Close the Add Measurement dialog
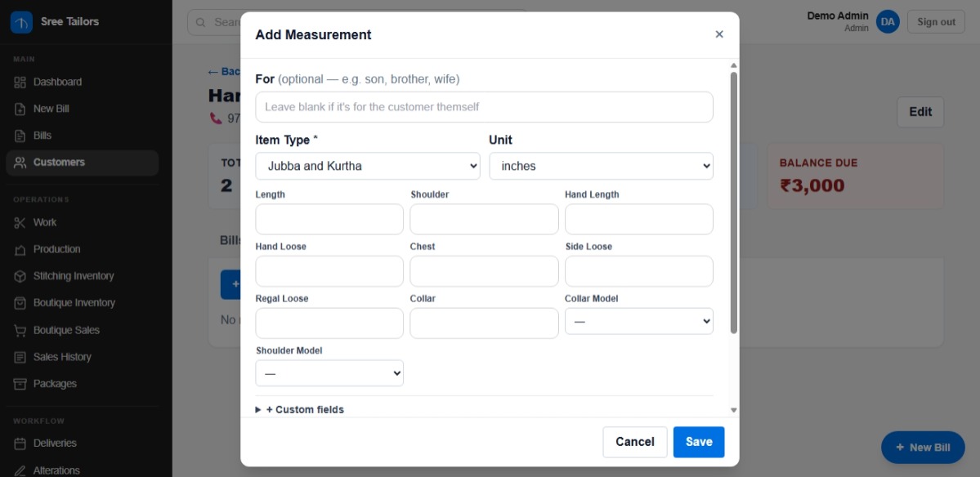Viewport: 980px width, 477px height. [719, 34]
